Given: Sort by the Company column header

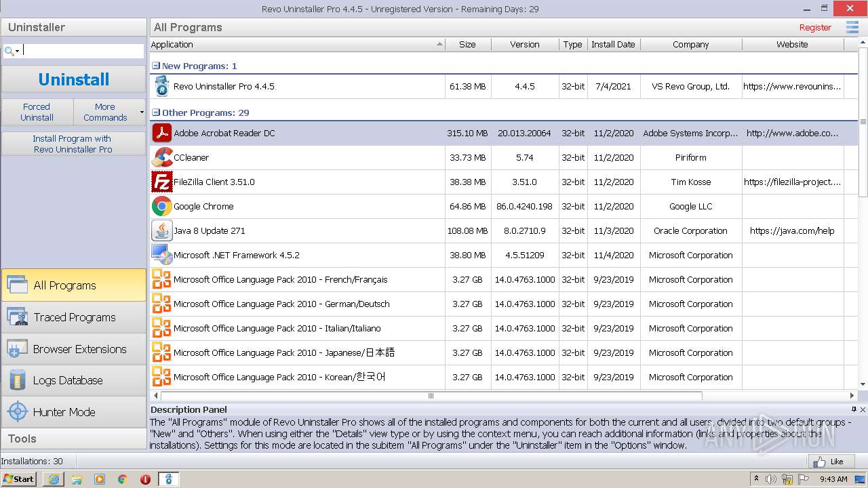Looking at the screenshot, I should [x=691, y=44].
